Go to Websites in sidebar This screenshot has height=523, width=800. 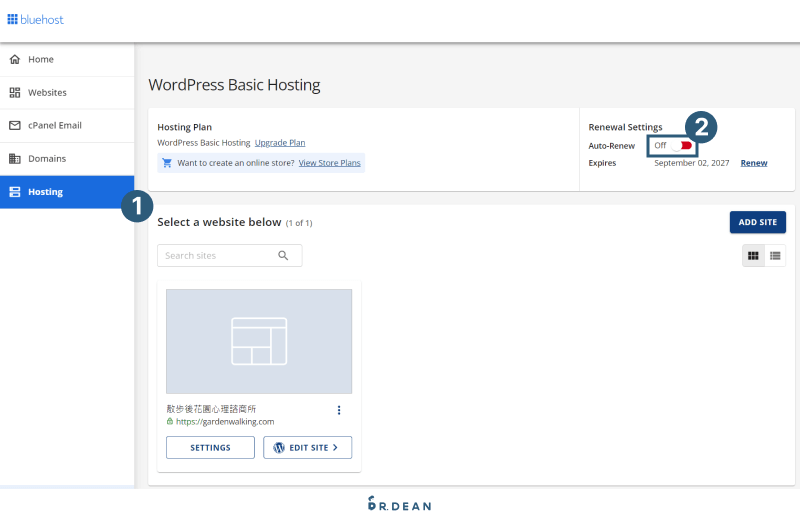point(67,93)
